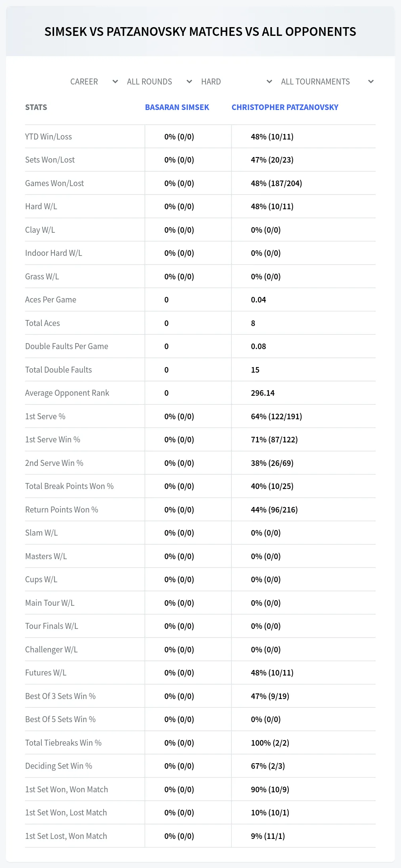401x868 pixels.
Task: Click Simsek's Total Aces value
Action: [x=166, y=323]
